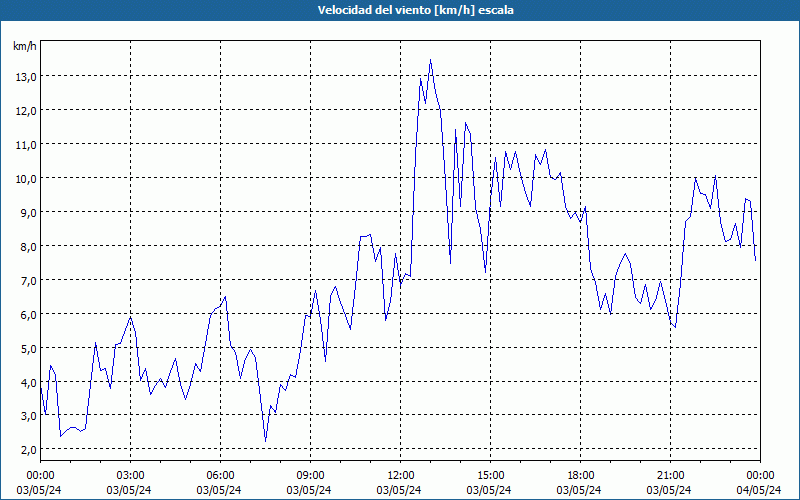
Task: Click the chart title 'Velocidad del viento [km/h] escala'
Action: tap(415, 10)
